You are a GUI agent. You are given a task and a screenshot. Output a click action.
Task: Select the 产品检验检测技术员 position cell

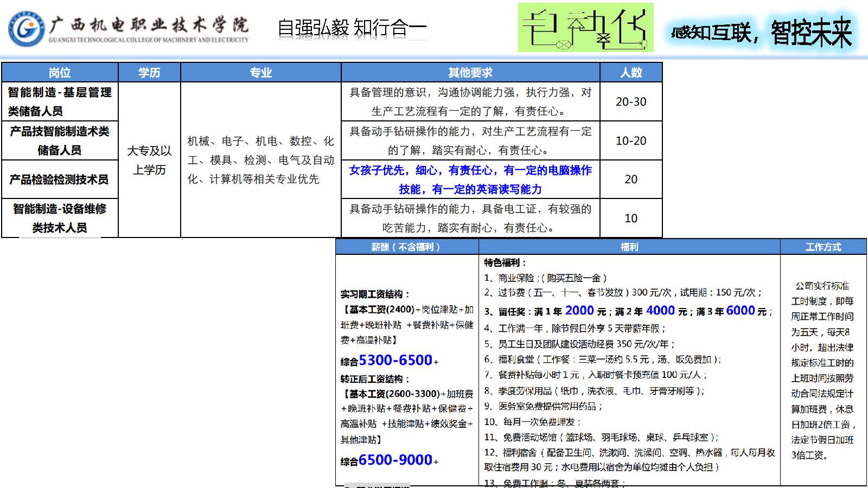tap(60, 179)
